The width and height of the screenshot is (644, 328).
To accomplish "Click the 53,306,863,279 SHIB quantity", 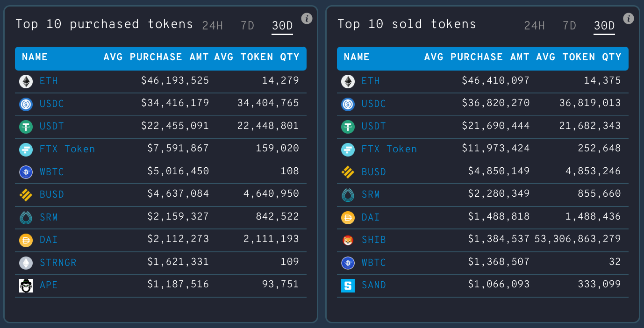I will point(578,240).
